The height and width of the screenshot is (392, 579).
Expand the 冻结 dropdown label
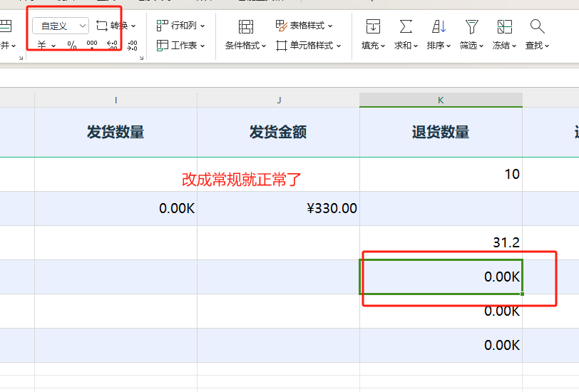pos(504,46)
